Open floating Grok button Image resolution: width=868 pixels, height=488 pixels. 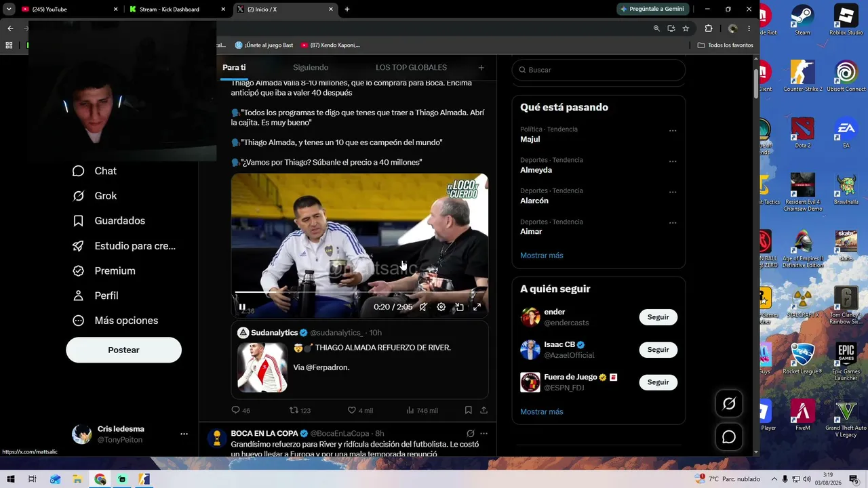(729, 404)
